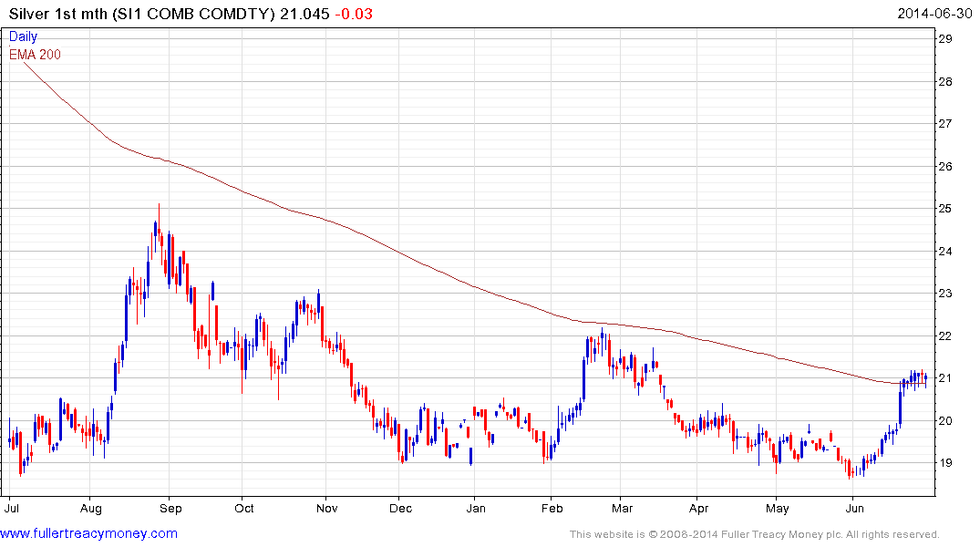Viewport: 980px width, 547px height.
Task: Click the 19 price axis label
Action: (945, 463)
